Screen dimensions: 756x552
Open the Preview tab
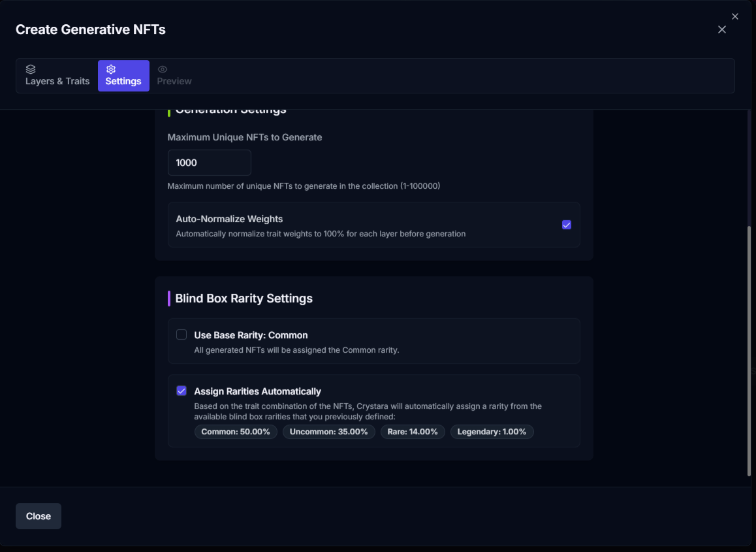[174, 81]
